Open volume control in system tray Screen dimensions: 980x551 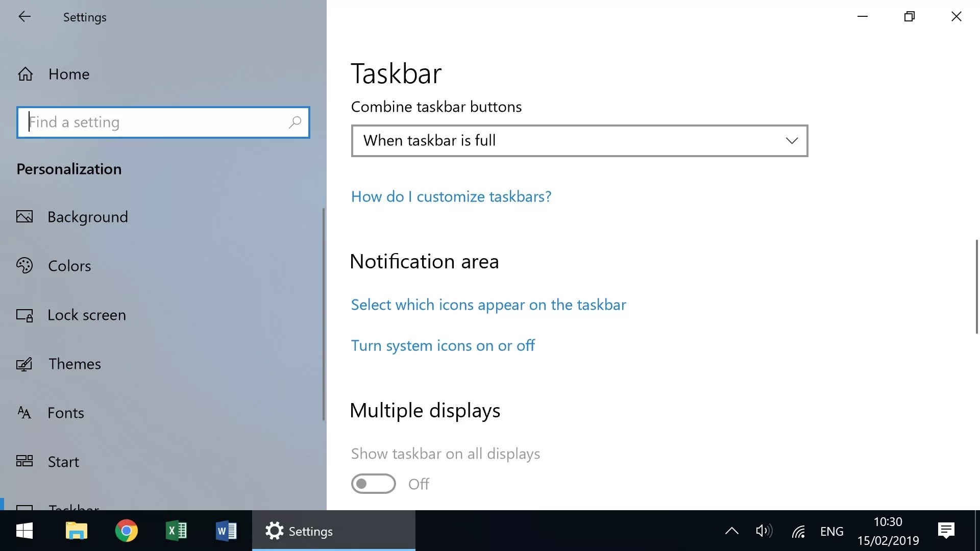[x=764, y=531]
